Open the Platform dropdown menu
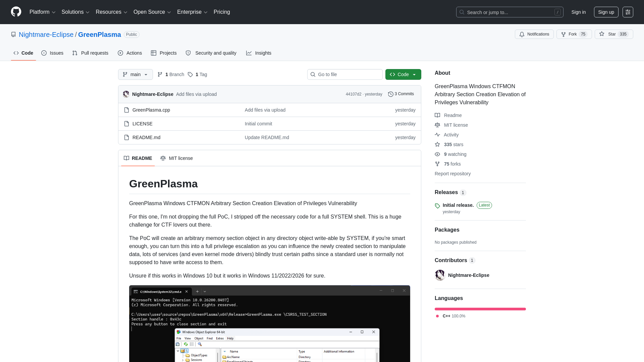The image size is (644, 362). pyautogui.click(x=42, y=12)
